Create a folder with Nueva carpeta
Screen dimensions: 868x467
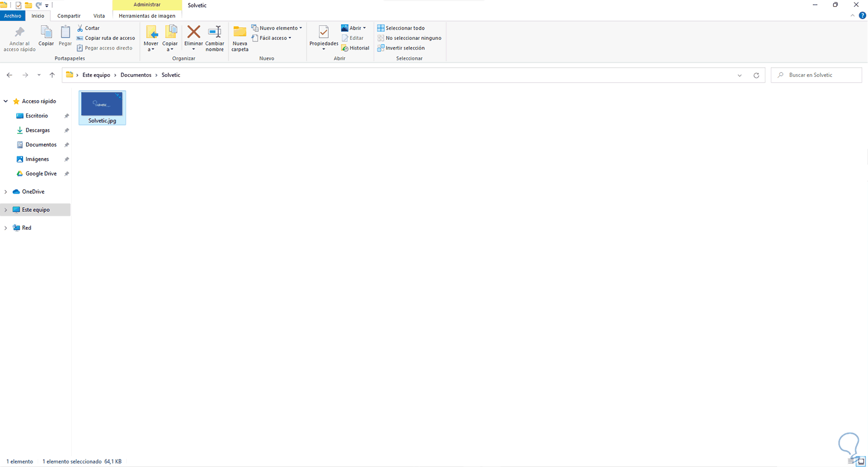(x=240, y=38)
